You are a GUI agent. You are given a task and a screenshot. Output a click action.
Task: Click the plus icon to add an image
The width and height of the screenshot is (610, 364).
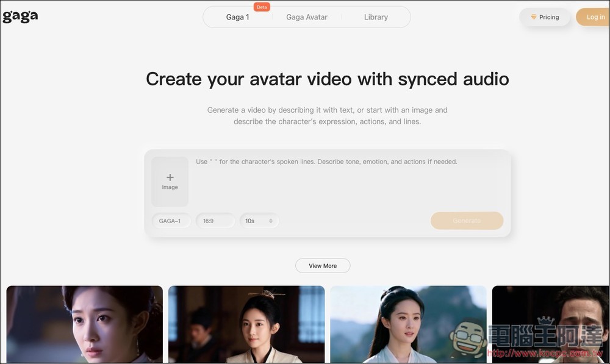[x=170, y=177]
